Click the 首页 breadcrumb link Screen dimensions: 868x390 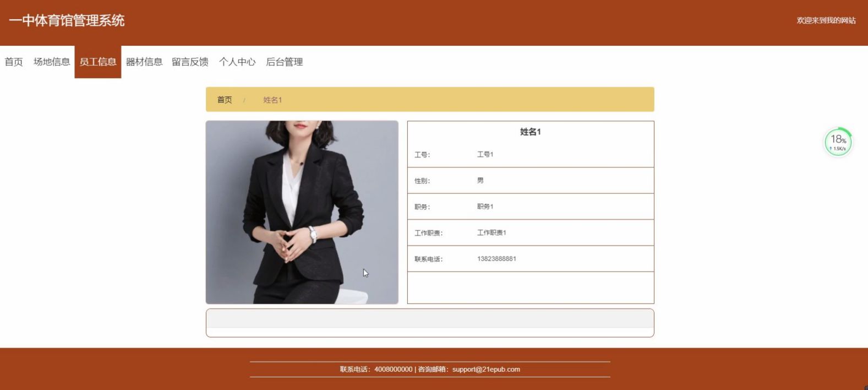click(x=225, y=100)
